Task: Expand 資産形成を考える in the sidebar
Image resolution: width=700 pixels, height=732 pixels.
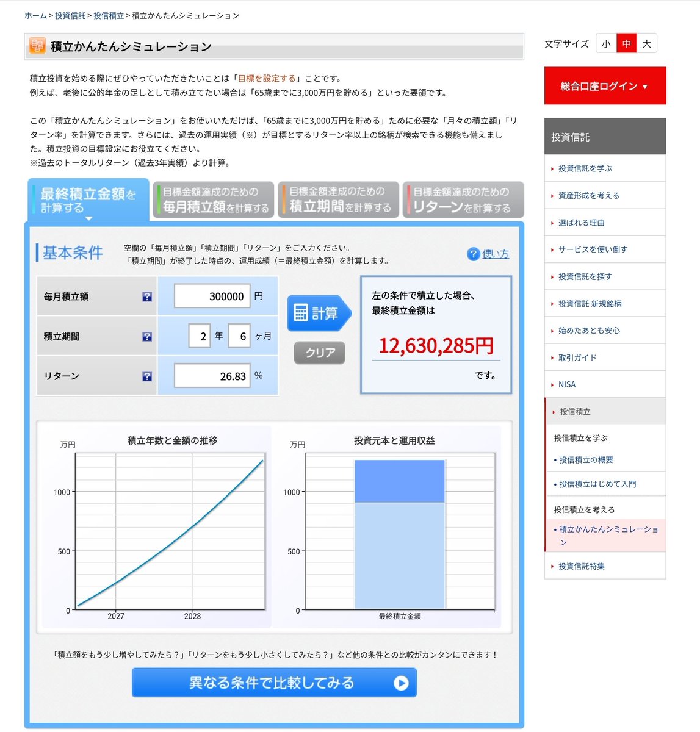Action: tap(605, 195)
